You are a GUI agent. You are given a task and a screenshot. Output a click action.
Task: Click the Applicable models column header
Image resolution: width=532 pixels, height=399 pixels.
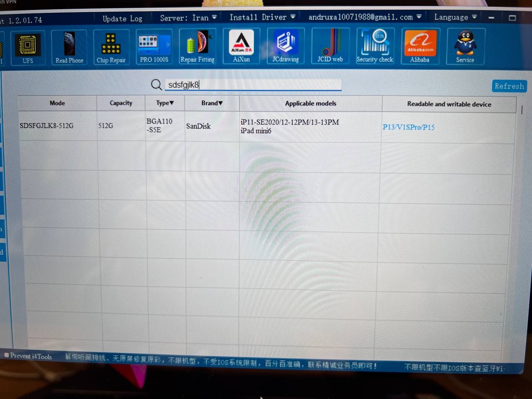pos(310,103)
